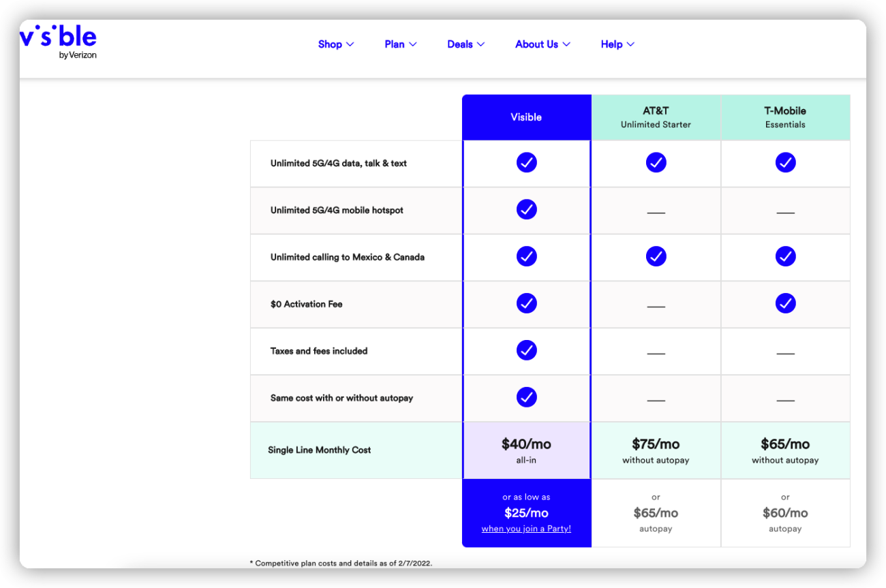Follow the 'when you join a Party!' link

526,529
